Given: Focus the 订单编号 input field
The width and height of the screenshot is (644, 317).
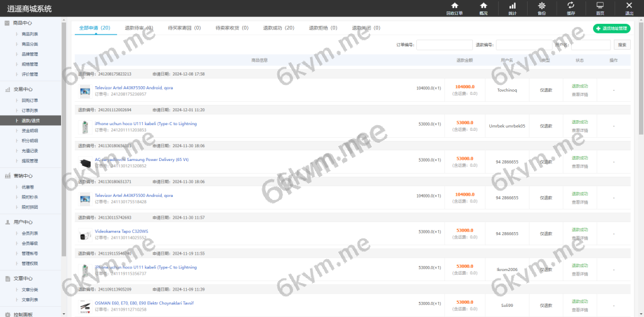Looking at the screenshot, I should pos(444,45).
